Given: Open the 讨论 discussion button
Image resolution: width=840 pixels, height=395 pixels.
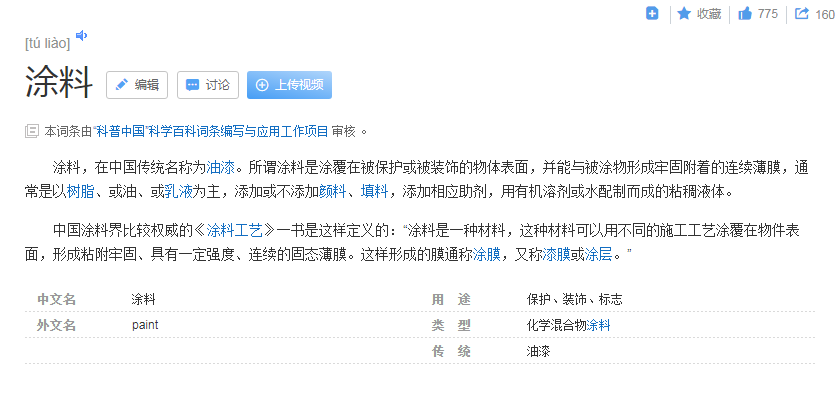Looking at the screenshot, I should (208, 85).
